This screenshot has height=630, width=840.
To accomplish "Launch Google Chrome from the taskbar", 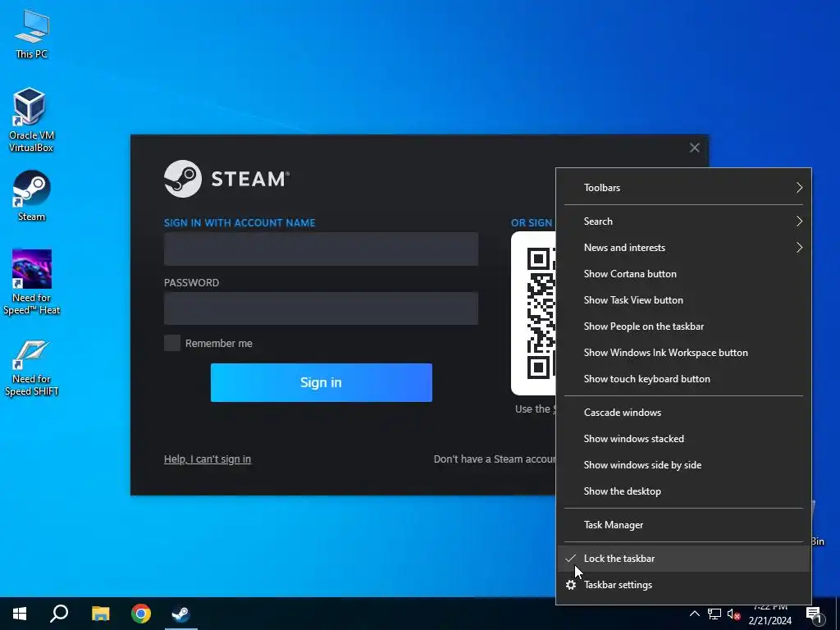I will point(141,614).
